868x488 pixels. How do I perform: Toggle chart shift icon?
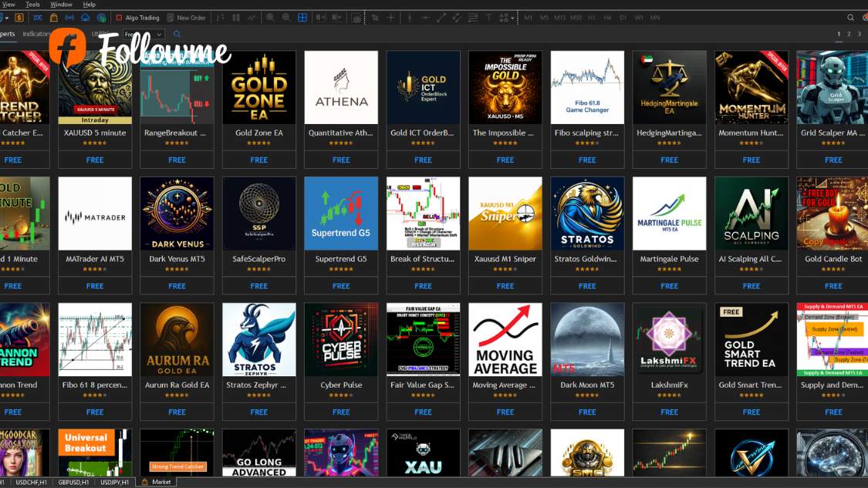(336, 18)
